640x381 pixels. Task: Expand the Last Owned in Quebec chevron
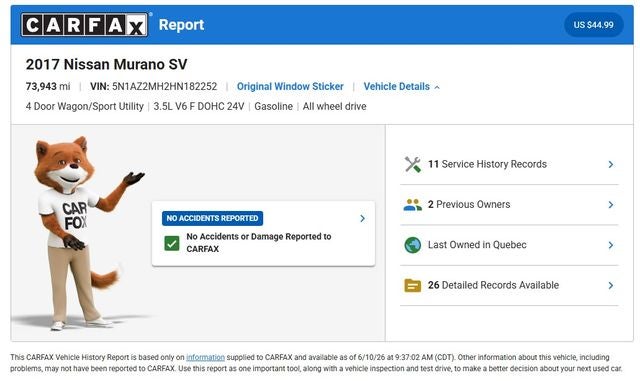click(x=611, y=245)
